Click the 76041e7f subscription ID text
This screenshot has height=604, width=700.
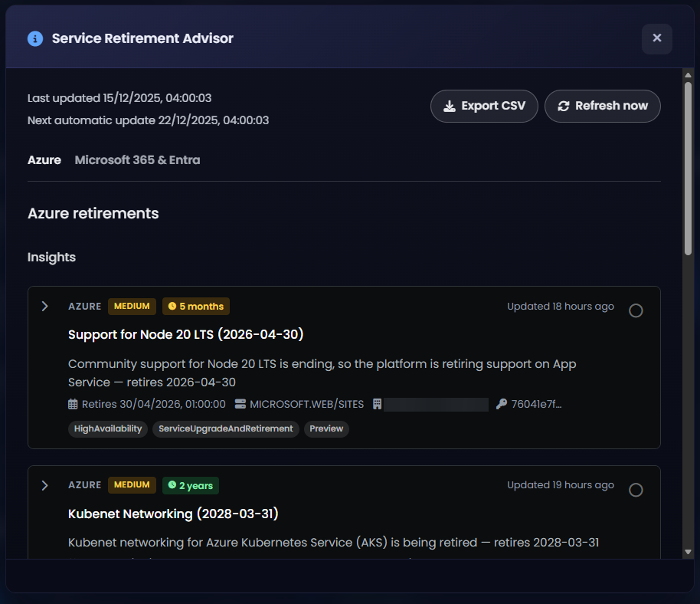click(x=536, y=404)
